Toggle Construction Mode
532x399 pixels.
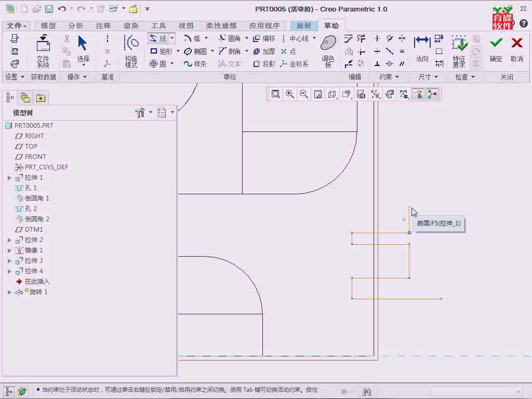coord(131,51)
